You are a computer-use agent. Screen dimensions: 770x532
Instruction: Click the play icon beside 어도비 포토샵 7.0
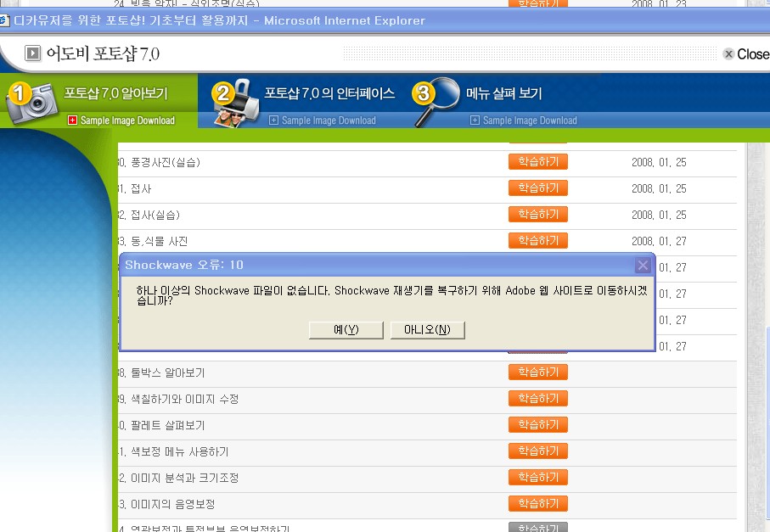pos(33,53)
